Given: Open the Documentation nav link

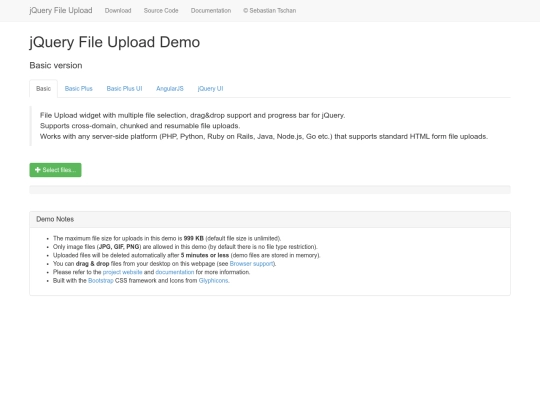Looking at the screenshot, I should point(211,11).
